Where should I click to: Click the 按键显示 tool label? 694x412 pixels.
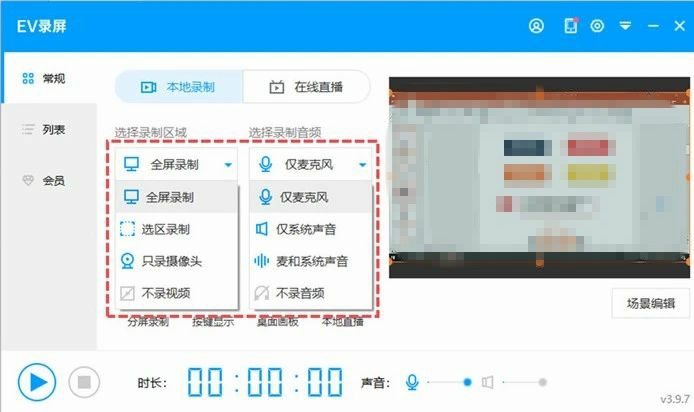click(x=213, y=322)
